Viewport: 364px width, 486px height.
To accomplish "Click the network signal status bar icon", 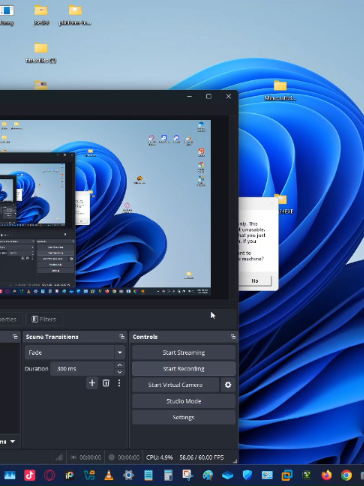I will 59,457.
